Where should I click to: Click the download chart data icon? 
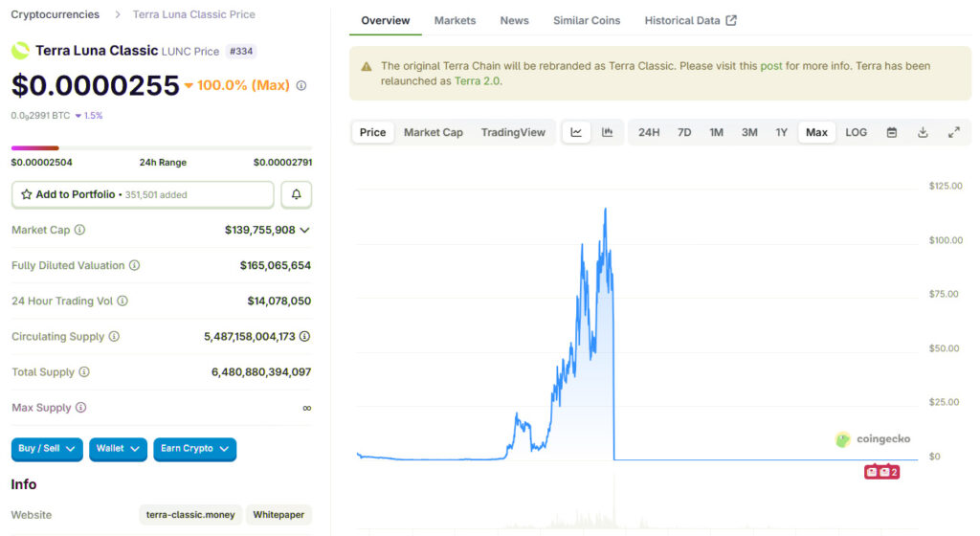(923, 132)
